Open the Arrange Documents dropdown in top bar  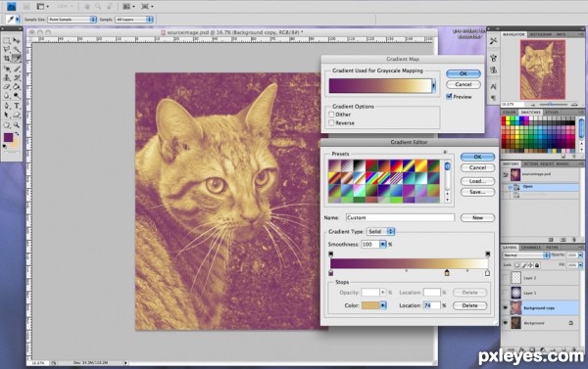(128, 7)
